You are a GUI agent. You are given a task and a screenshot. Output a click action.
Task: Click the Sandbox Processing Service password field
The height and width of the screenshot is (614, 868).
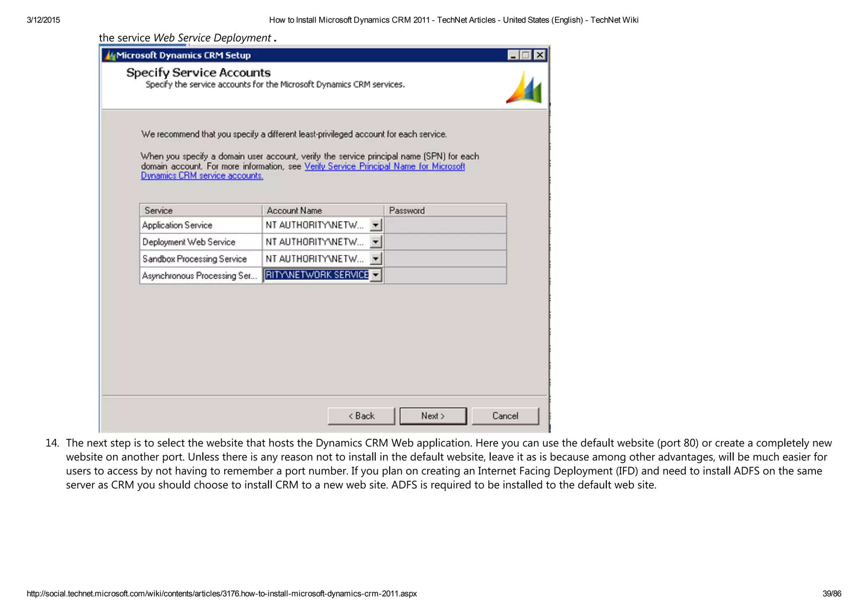(x=445, y=259)
